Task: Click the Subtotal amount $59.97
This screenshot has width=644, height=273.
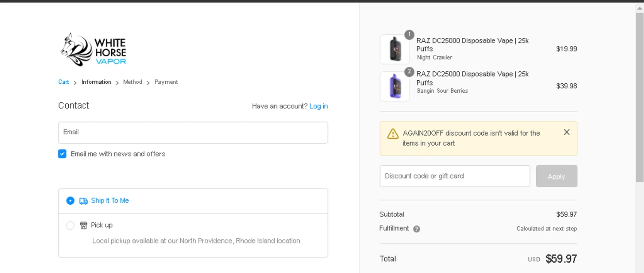Action: (x=567, y=214)
